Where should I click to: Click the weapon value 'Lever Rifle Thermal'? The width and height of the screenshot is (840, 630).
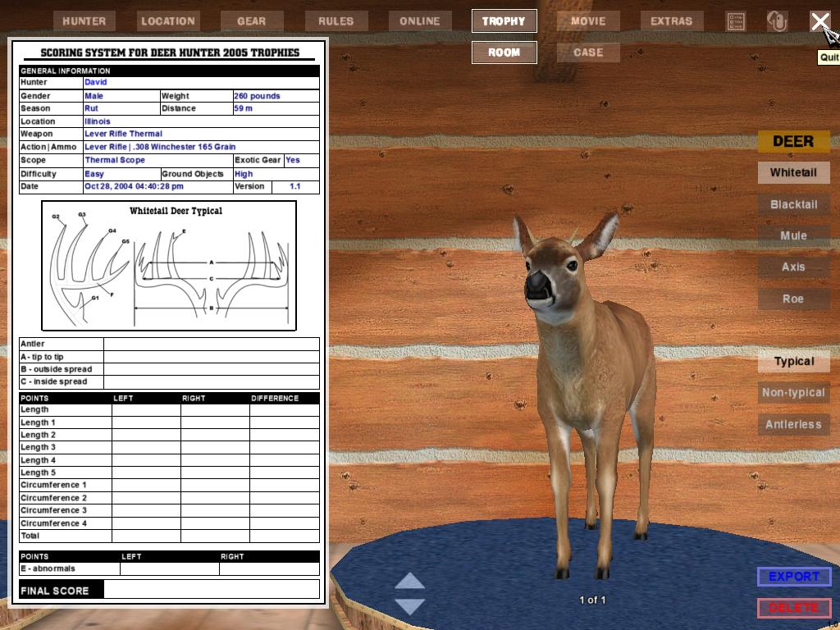pyautogui.click(x=123, y=134)
